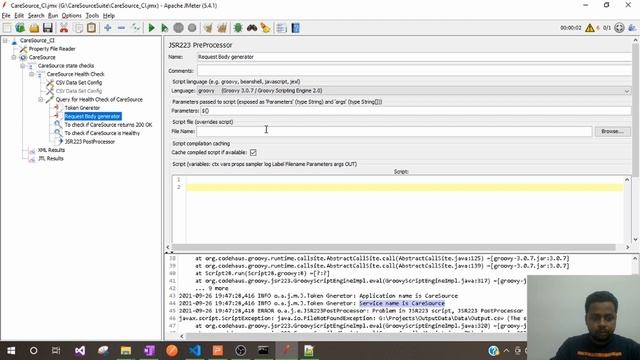Open the Options menu
Image resolution: width=640 pixels, height=360 pixels.
[71, 16]
